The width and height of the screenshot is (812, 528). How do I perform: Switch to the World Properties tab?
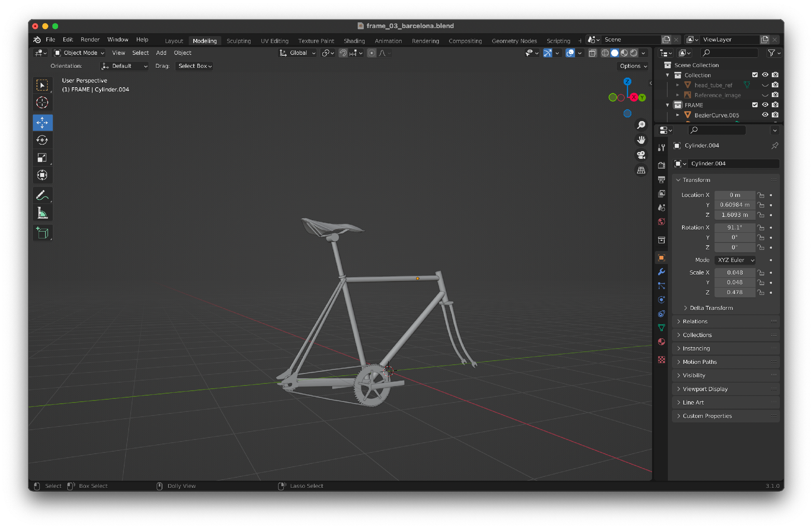(x=662, y=222)
